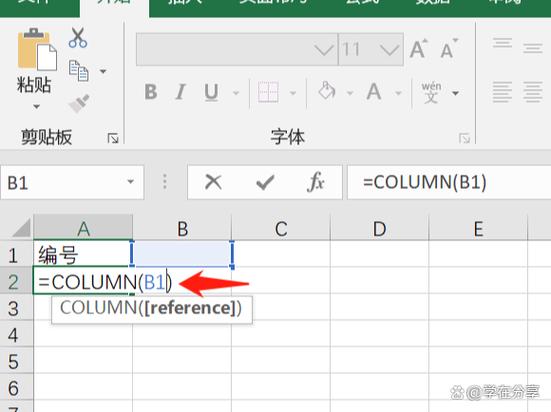Toggle Bold formatting
The height and width of the screenshot is (412, 551).
[151, 92]
